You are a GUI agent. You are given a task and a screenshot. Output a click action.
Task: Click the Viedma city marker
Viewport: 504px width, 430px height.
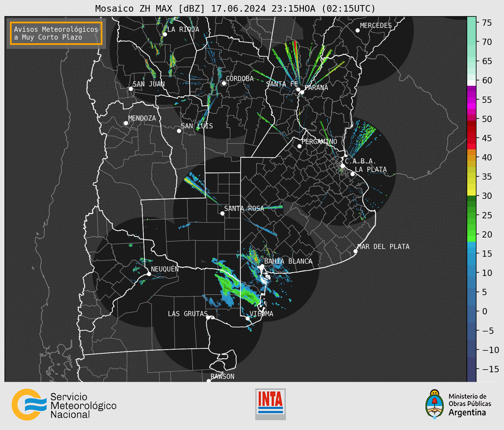(248, 318)
